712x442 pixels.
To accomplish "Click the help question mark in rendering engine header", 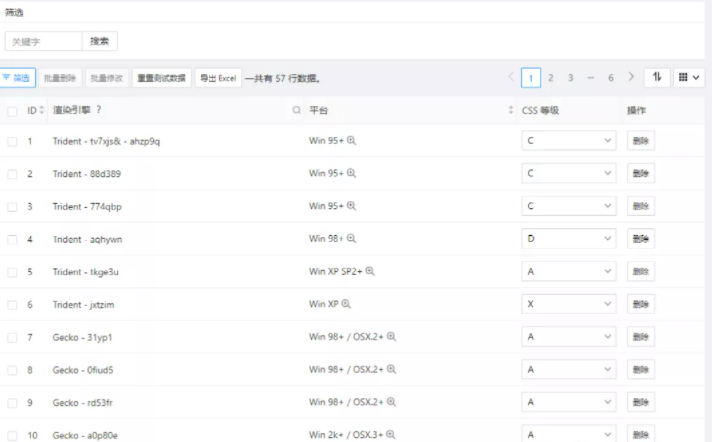I will [99, 109].
